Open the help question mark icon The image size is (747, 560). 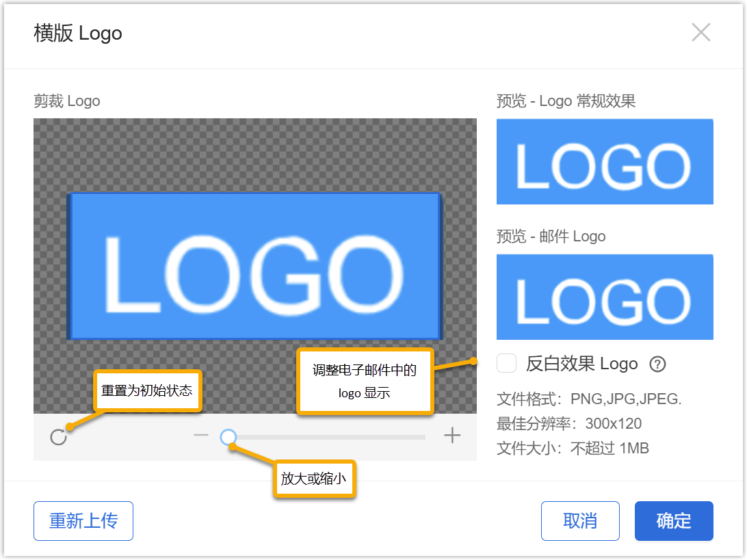coord(657,364)
